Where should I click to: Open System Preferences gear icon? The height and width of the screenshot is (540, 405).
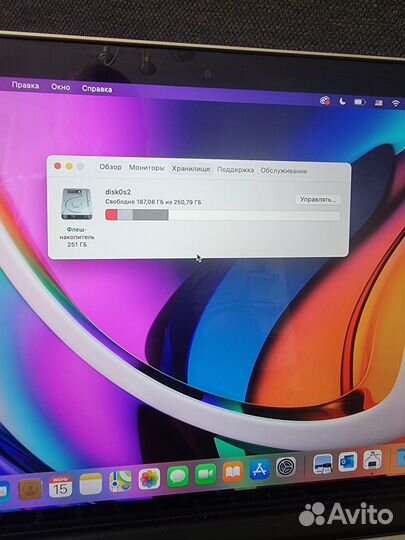(x=286, y=467)
